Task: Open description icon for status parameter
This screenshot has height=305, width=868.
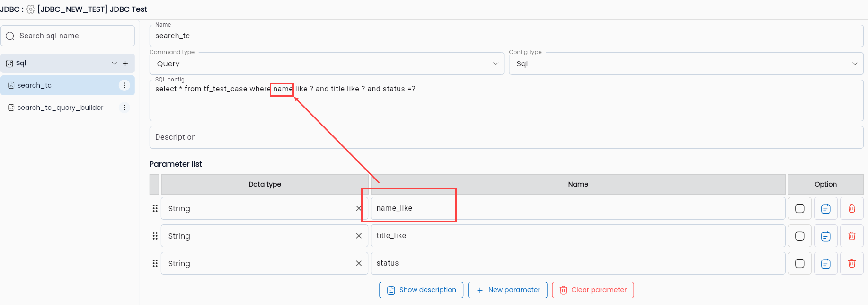Action: tap(826, 263)
